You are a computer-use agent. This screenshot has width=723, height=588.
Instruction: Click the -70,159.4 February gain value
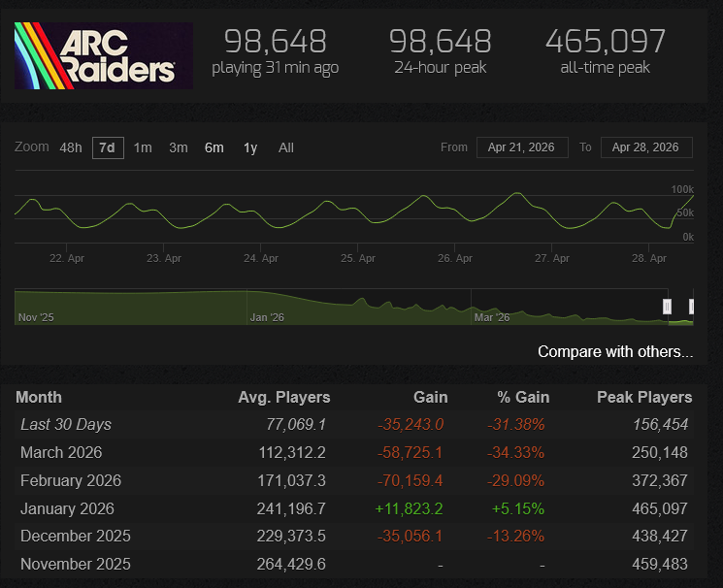tap(410, 480)
